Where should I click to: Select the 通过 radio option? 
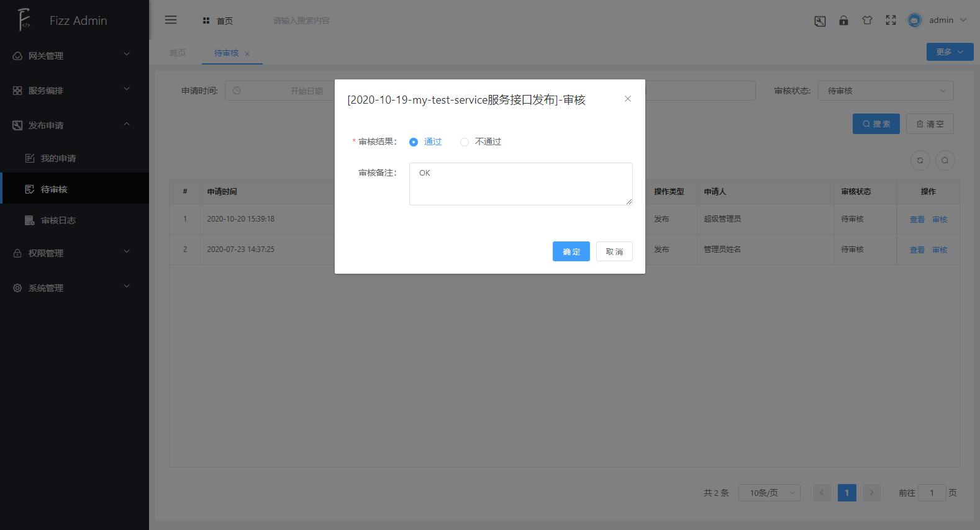coord(414,142)
